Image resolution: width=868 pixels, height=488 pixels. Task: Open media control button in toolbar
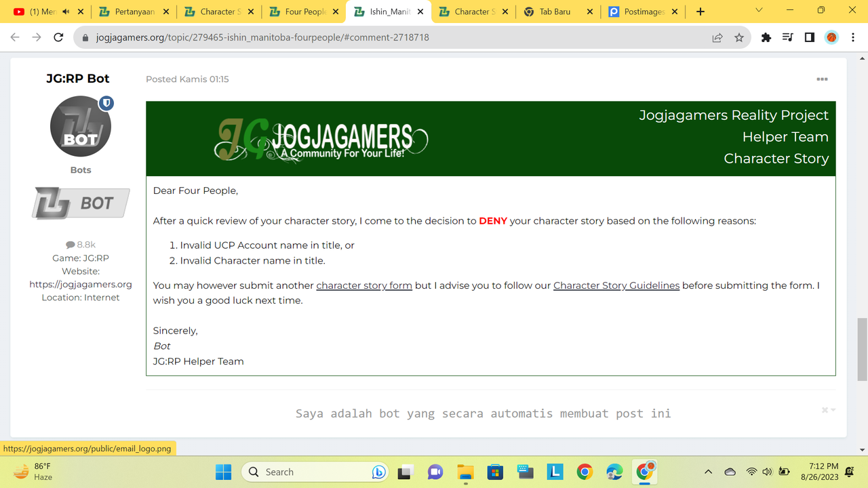tap(788, 38)
